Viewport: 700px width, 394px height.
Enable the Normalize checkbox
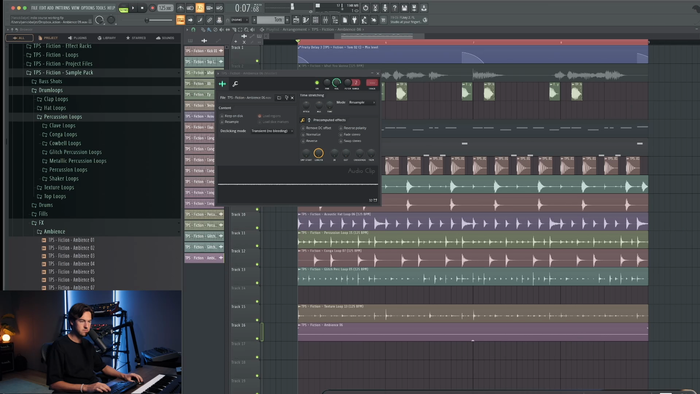click(x=303, y=134)
